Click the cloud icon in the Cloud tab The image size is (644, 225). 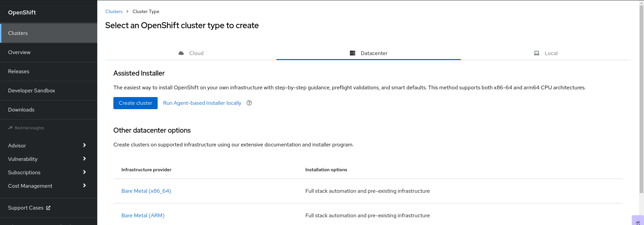181,53
